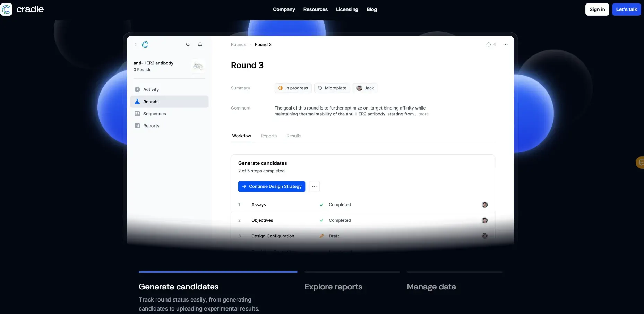Open more options beside Continue Design Strategy
The image size is (644, 314).
click(x=314, y=186)
